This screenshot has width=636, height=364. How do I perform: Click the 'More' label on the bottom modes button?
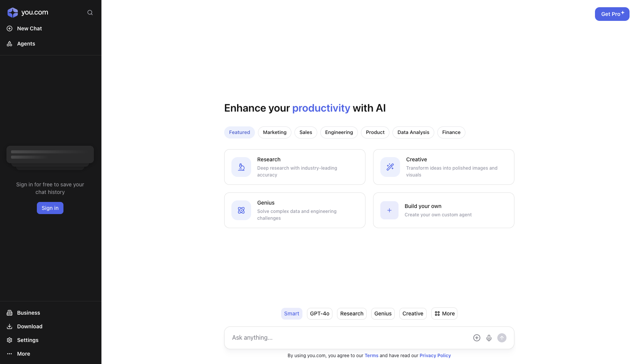coord(448,314)
